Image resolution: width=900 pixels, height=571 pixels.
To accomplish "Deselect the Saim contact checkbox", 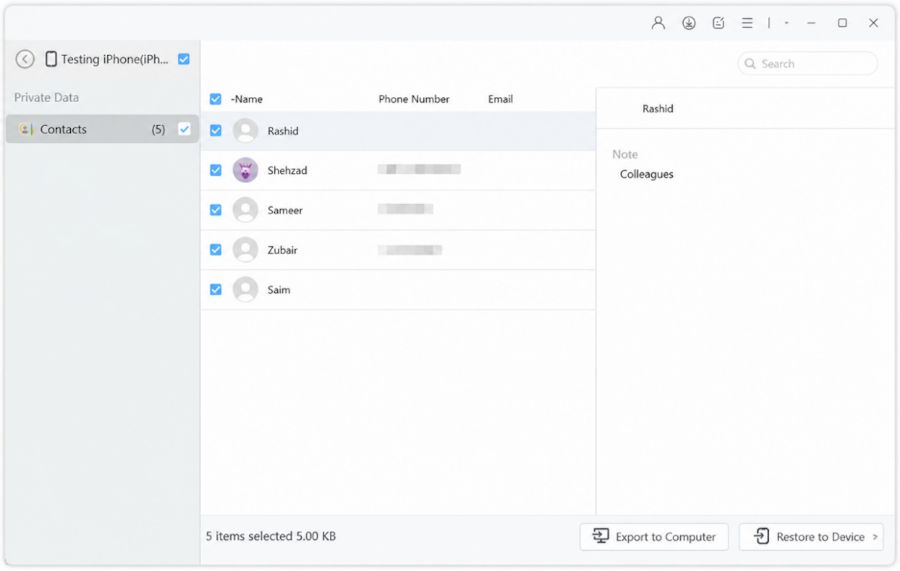I will point(215,290).
